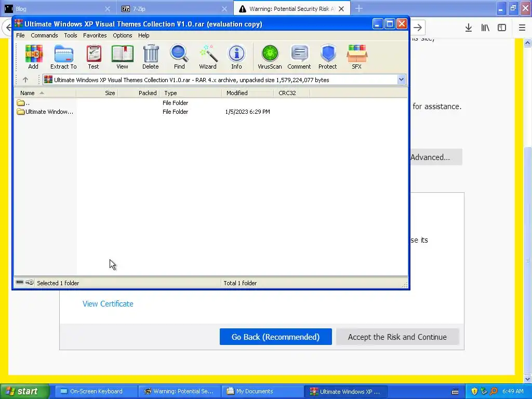Create SFX archive icon
This screenshot has height=399, width=532.
coord(356,57)
